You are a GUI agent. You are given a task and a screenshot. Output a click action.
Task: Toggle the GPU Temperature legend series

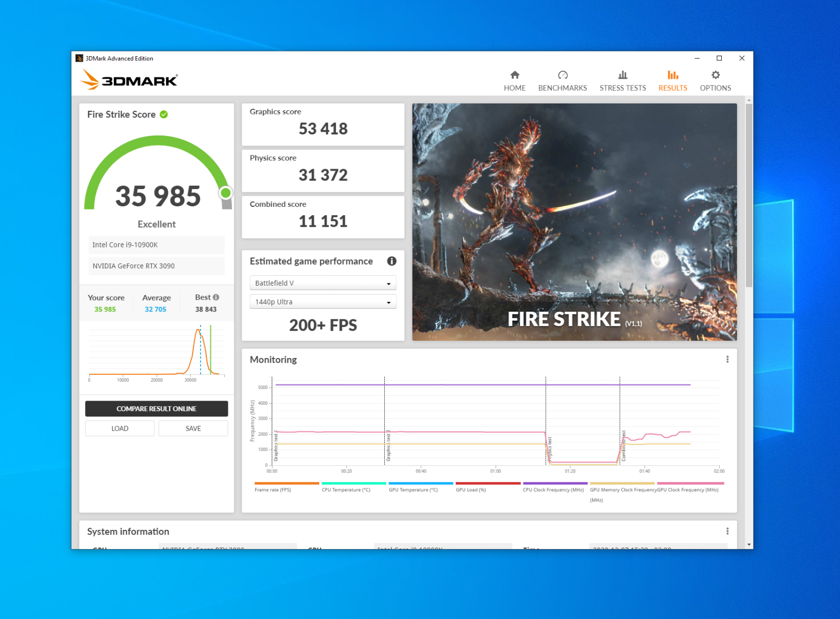coord(421,487)
